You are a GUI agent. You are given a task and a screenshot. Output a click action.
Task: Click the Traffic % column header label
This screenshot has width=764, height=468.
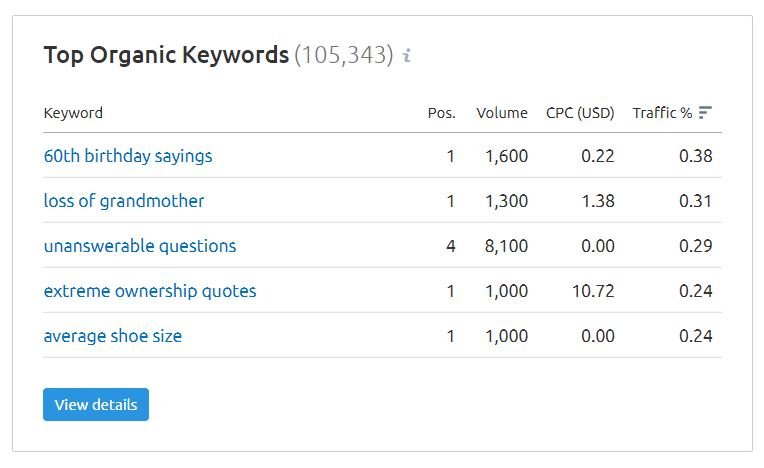pyautogui.click(x=662, y=113)
